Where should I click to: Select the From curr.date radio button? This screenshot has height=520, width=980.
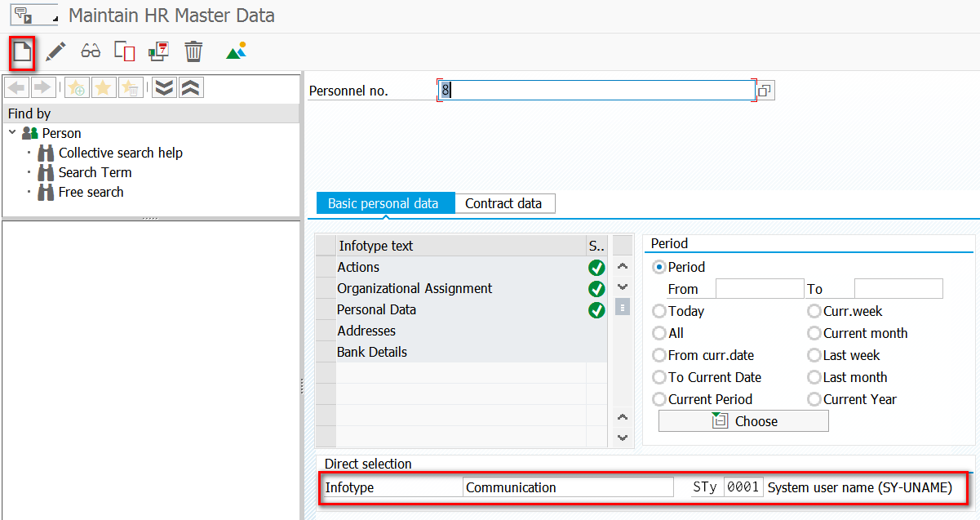pos(659,355)
